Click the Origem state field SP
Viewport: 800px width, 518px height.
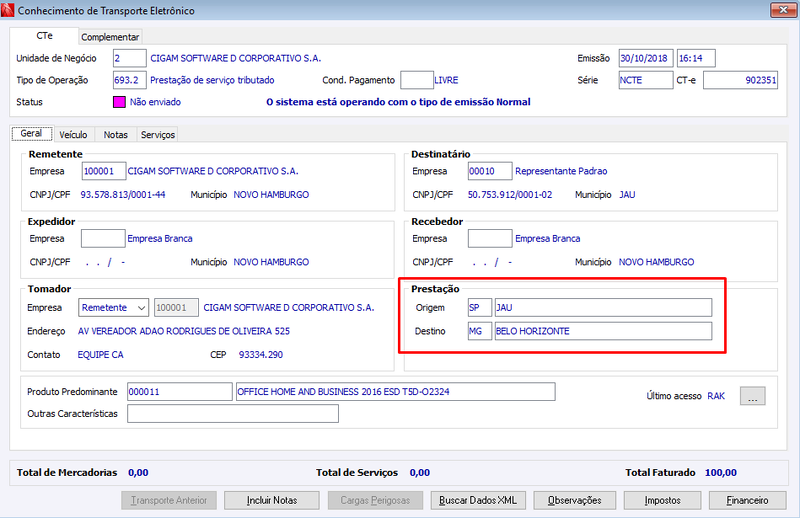point(480,308)
